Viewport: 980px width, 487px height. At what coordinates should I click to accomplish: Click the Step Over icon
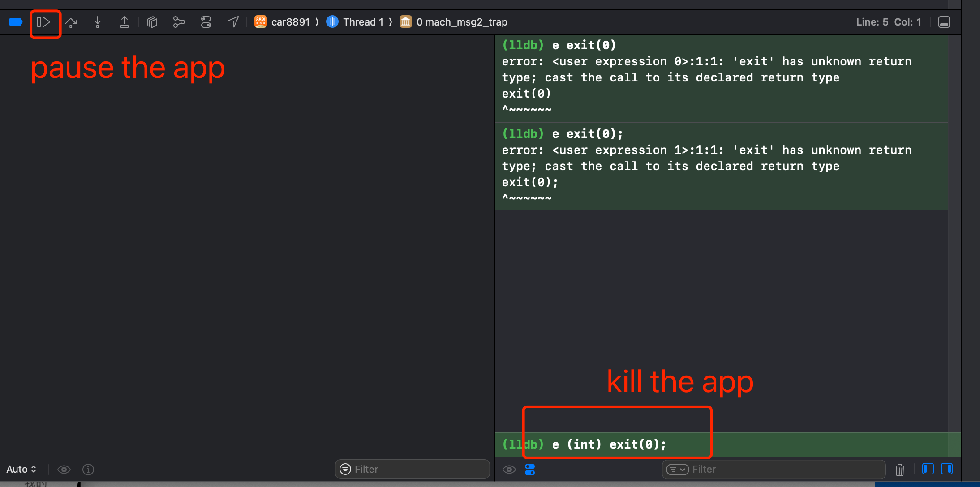tap(71, 22)
